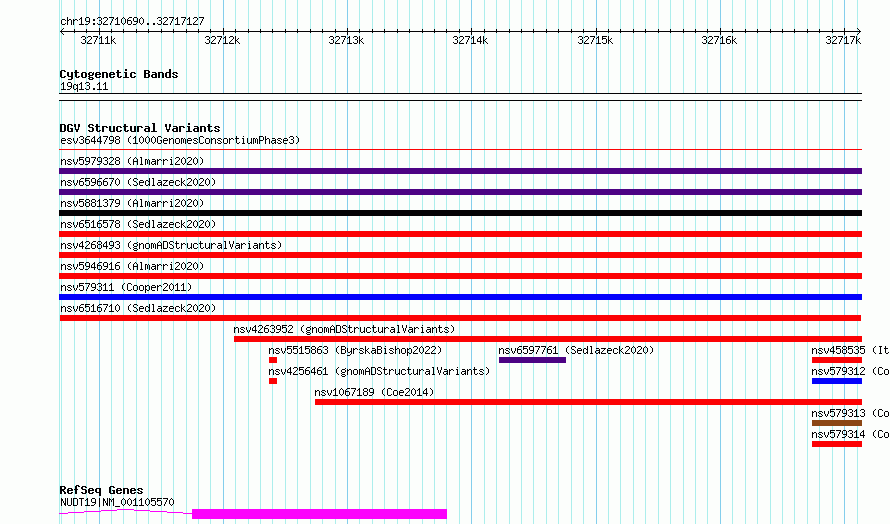This screenshot has width=890, height=524.
Task: Click the small red nsv4256461 marker
Action: (273, 381)
